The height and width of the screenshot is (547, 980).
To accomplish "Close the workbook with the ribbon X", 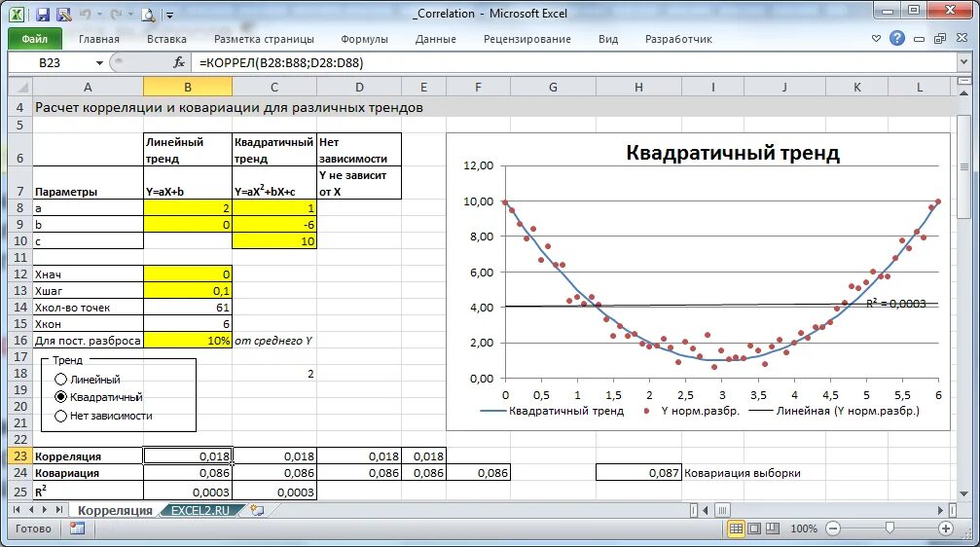I will click(962, 39).
